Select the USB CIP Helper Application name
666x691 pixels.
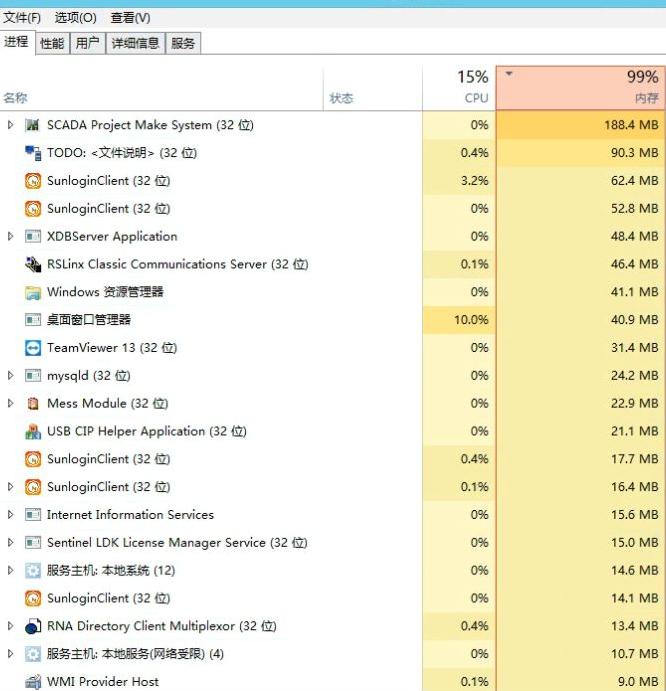pyautogui.click(x=147, y=431)
